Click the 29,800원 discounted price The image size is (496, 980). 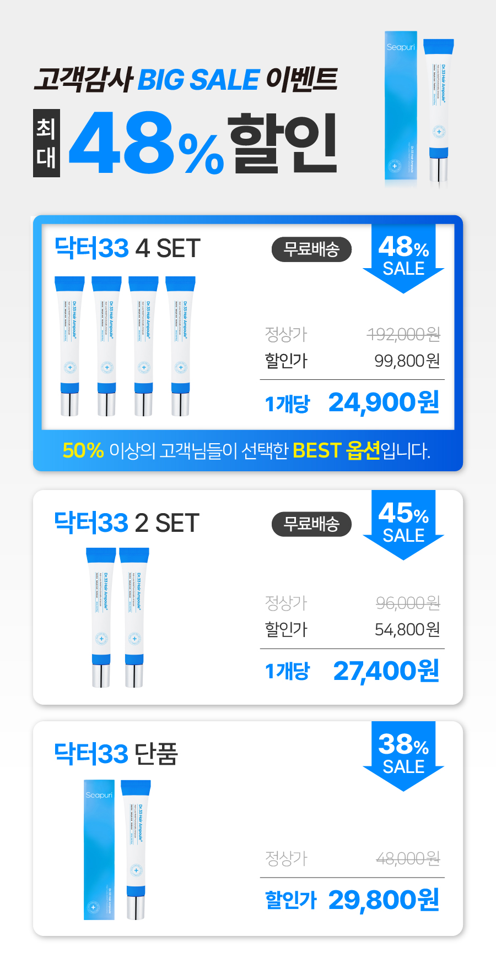pyautogui.click(x=384, y=900)
